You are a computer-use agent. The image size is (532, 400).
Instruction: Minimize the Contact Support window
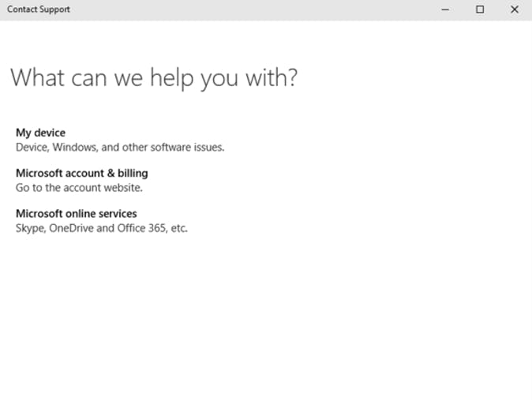(x=445, y=9)
